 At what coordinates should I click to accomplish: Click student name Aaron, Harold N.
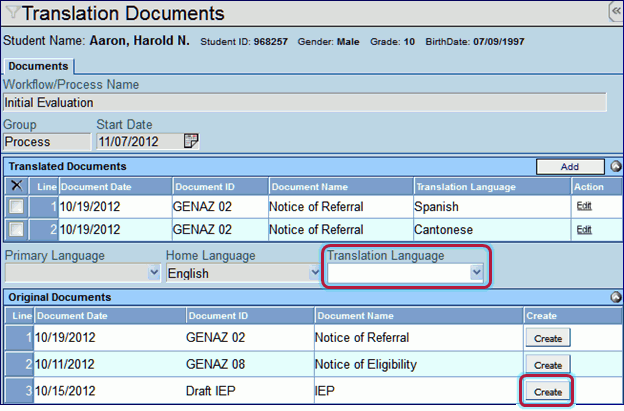[139, 41]
